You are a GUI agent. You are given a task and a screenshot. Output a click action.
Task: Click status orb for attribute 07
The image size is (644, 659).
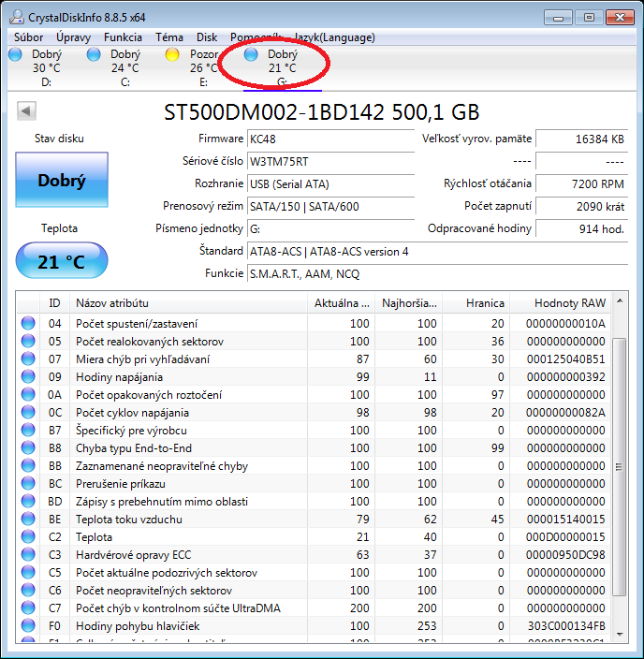[28, 359]
